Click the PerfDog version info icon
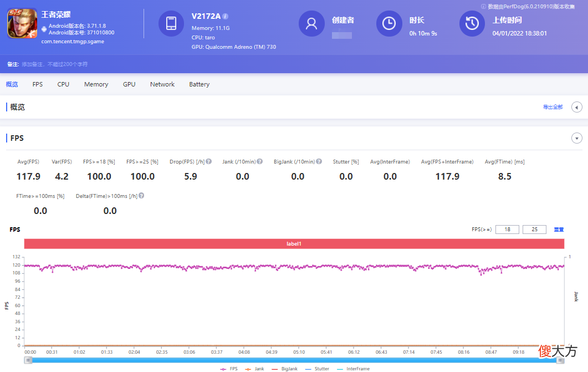The image size is (588, 372). coord(483,6)
